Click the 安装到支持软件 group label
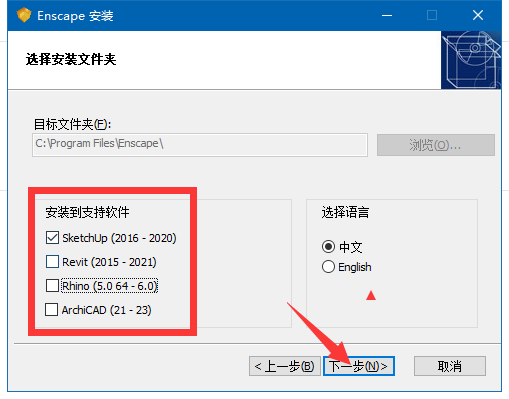 (87, 212)
